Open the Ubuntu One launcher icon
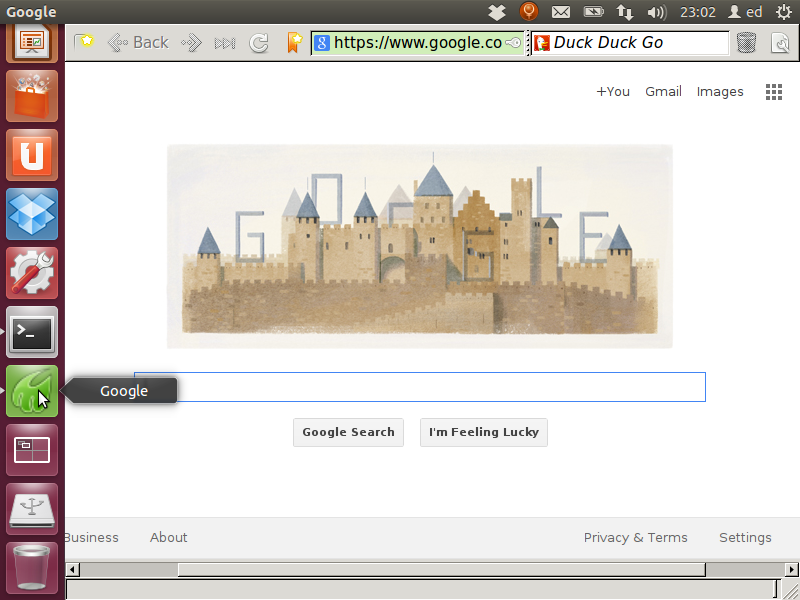The image size is (800, 600). point(32,155)
